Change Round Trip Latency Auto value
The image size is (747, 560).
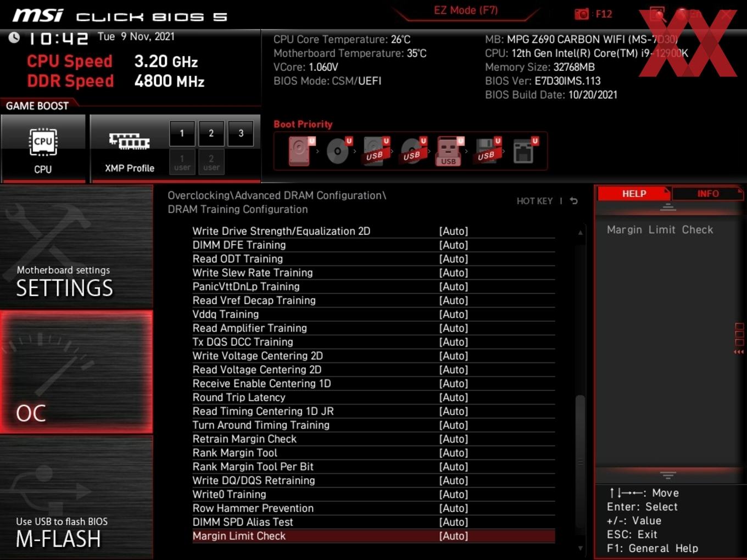click(454, 397)
